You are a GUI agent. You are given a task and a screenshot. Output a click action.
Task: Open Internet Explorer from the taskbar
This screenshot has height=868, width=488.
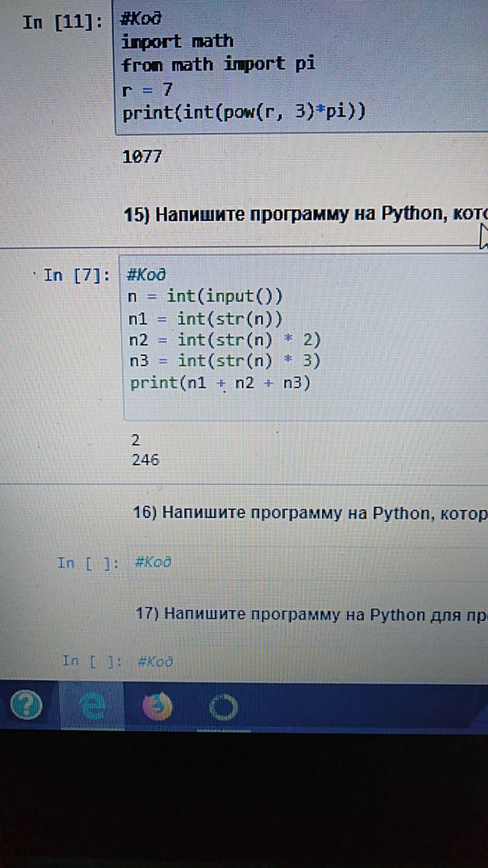click(91, 707)
